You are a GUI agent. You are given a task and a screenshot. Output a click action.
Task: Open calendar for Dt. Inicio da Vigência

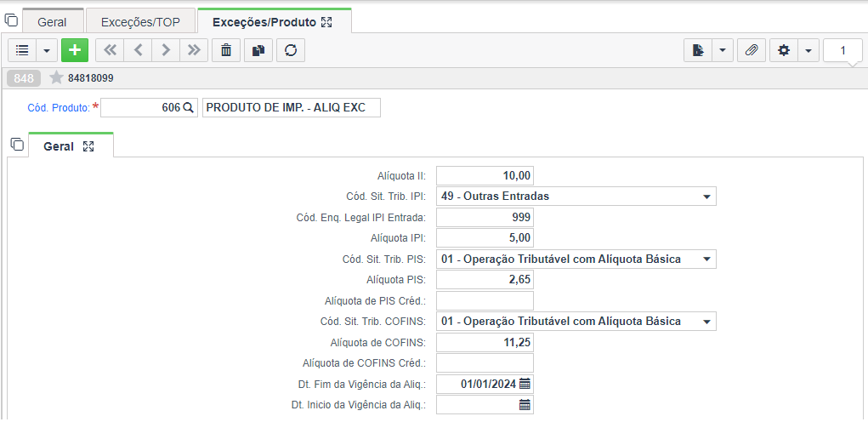pyautogui.click(x=525, y=404)
